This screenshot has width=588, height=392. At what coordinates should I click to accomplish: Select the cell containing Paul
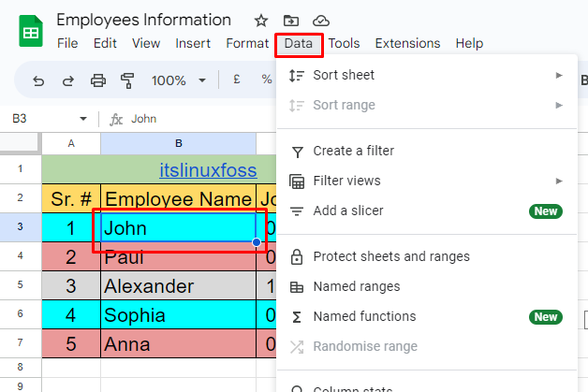pos(179,256)
